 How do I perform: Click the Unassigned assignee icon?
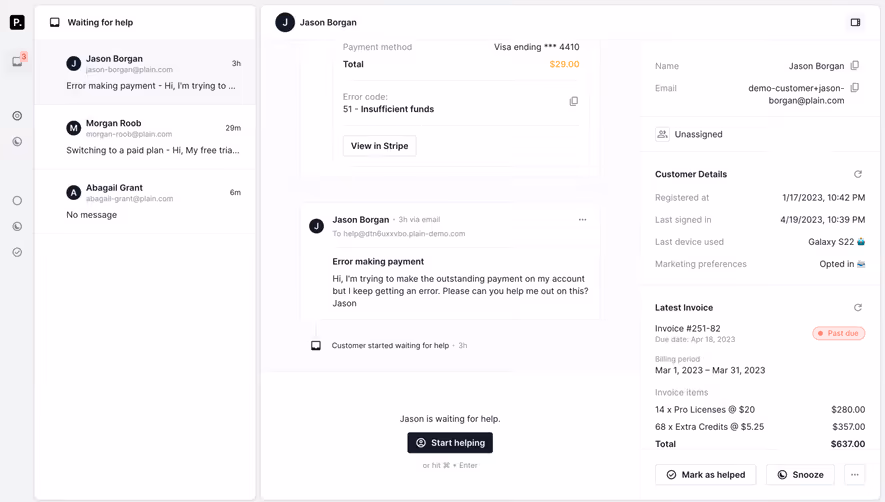point(662,134)
